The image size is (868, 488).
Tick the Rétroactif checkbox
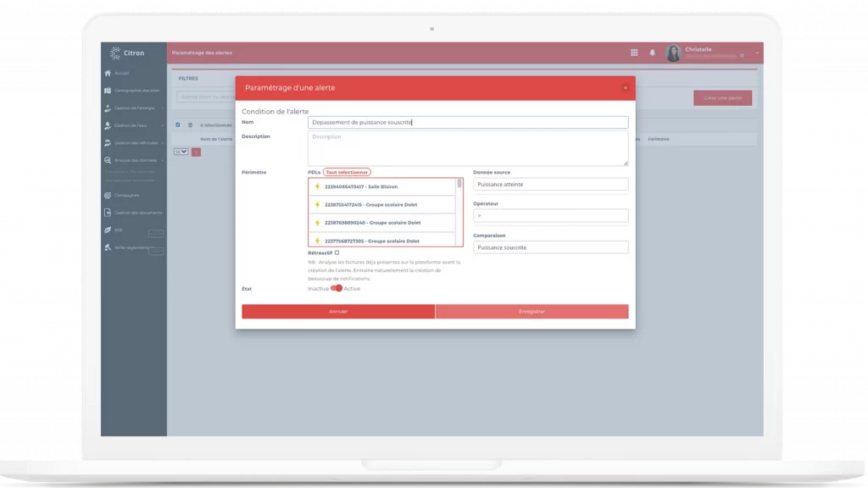(x=337, y=252)
